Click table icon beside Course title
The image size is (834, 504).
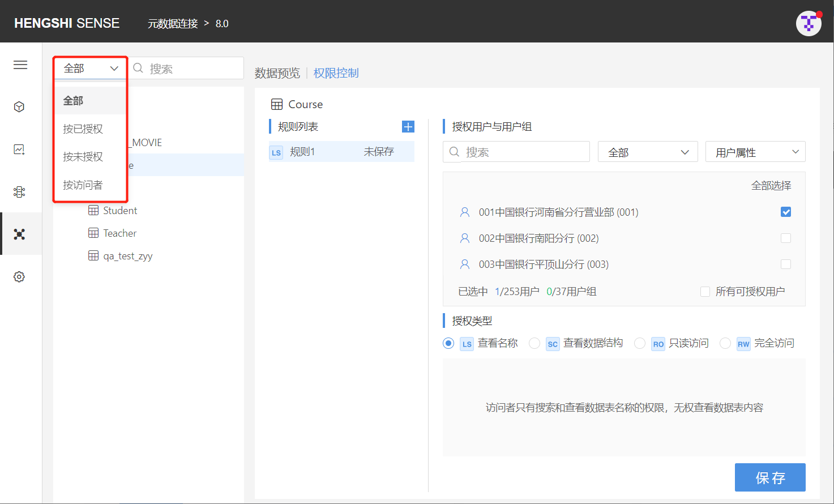click(x=277, y=104)
